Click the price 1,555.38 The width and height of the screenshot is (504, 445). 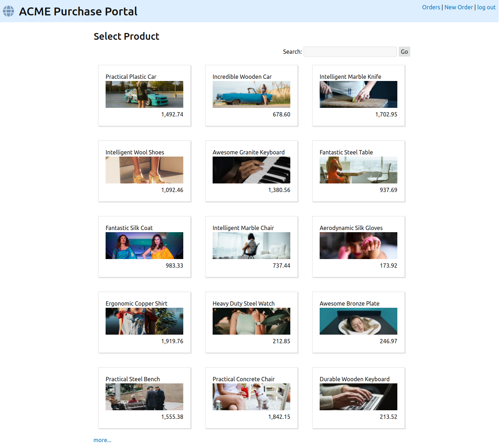[x=172, y=417]
